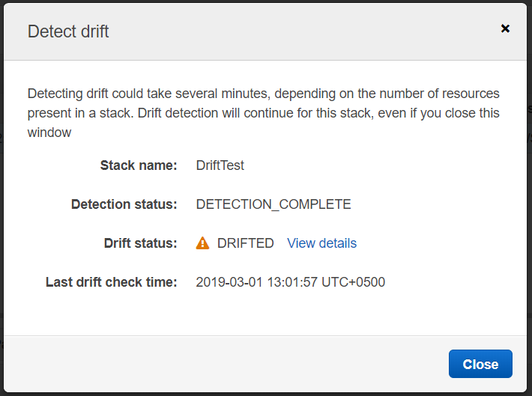
Task: Click the empty gray dialog header area
Action: tap(300, 31)
